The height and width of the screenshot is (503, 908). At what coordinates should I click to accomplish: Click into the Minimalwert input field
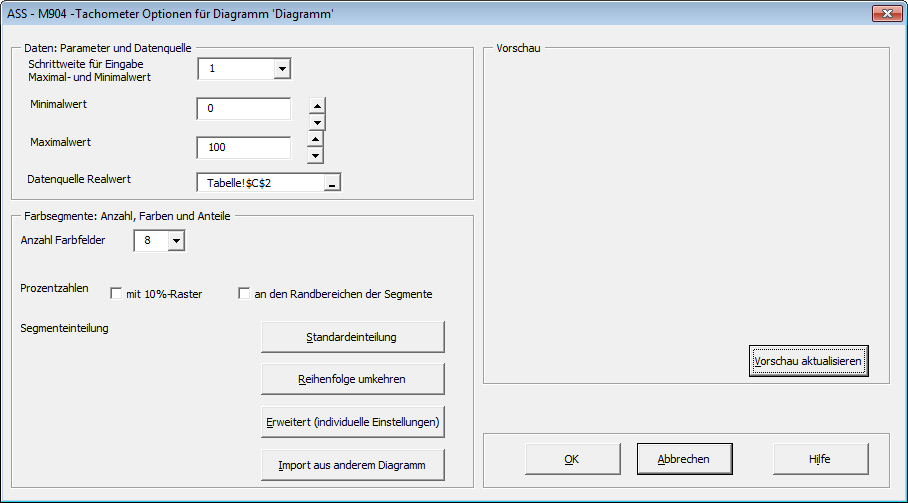244,109
